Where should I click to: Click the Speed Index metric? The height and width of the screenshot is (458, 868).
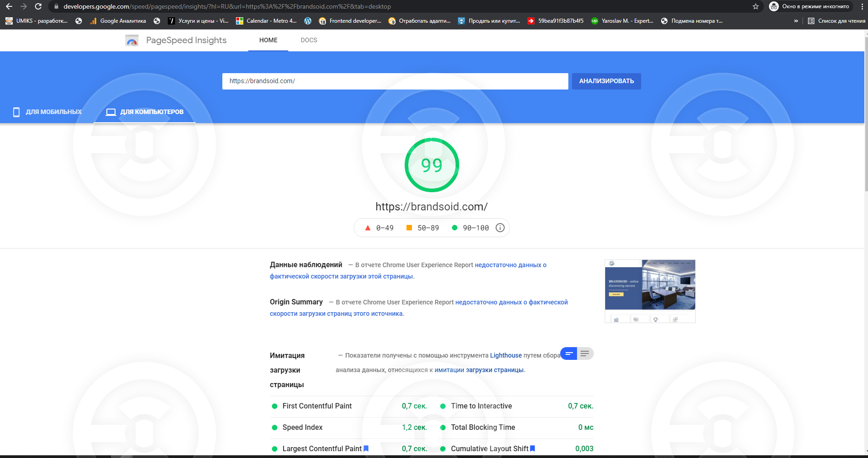pyautogui.click(x=350, y=428)
